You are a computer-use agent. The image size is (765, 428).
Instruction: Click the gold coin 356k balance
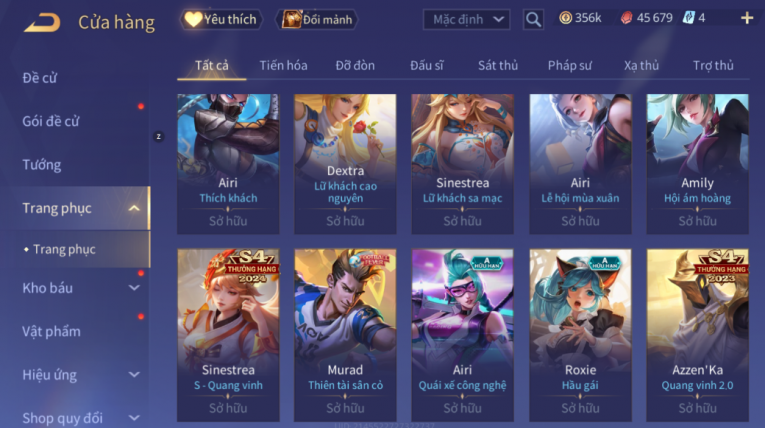(580, 18)
